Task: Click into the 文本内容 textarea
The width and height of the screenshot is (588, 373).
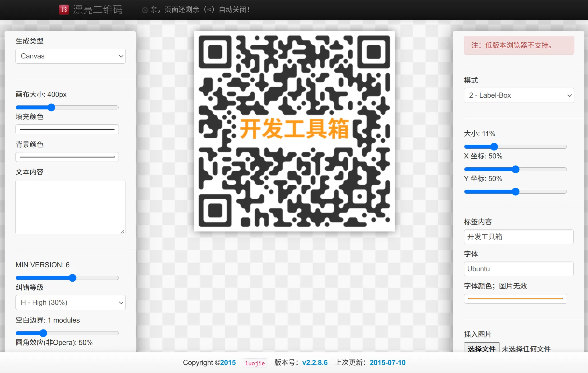Action: click(x=70, y=207)
